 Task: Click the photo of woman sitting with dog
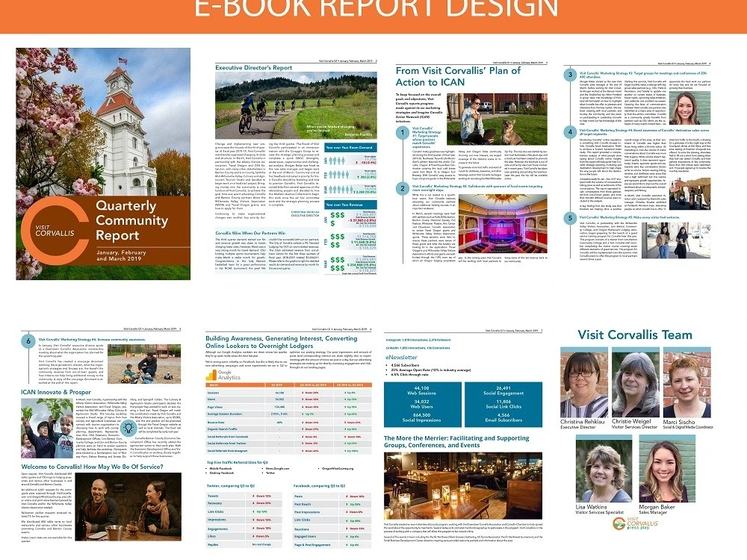497,119
